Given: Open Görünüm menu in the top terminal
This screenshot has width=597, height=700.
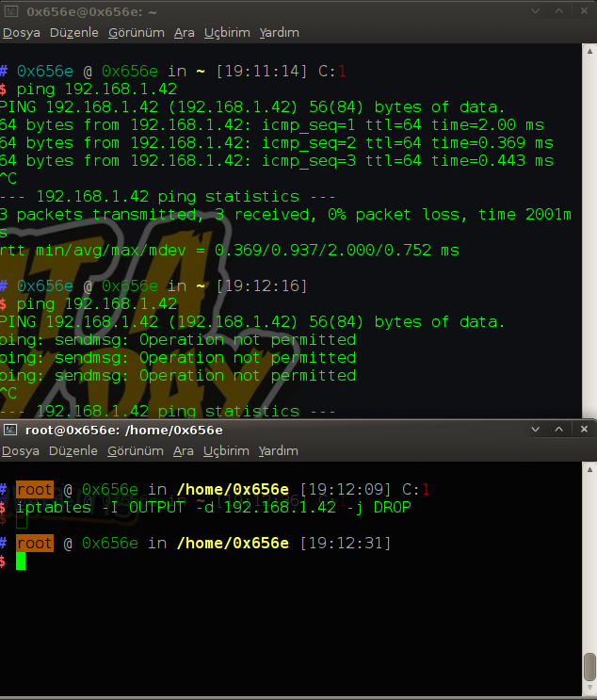Looking at the screenshot, I should pos(137,32).
